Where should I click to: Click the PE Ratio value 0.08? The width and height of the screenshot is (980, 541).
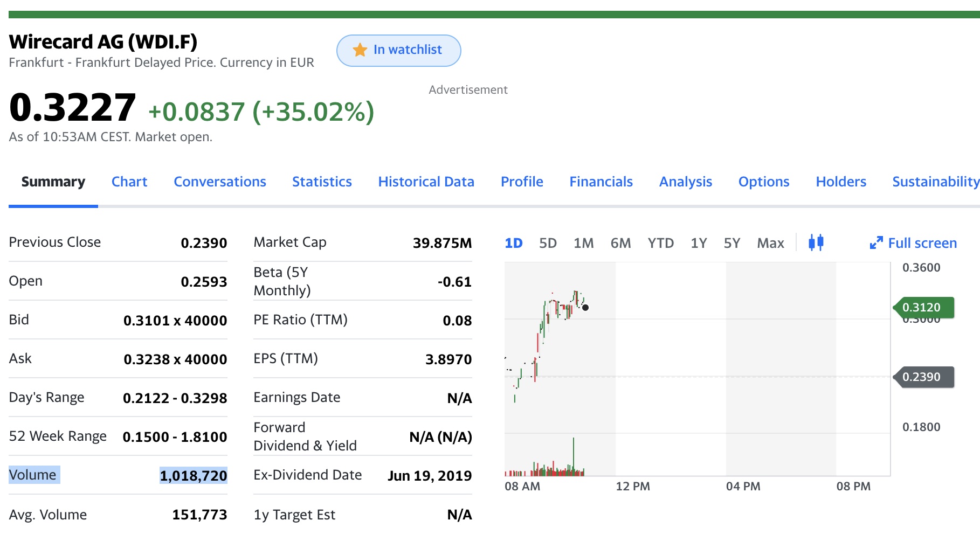pos(457,321)
